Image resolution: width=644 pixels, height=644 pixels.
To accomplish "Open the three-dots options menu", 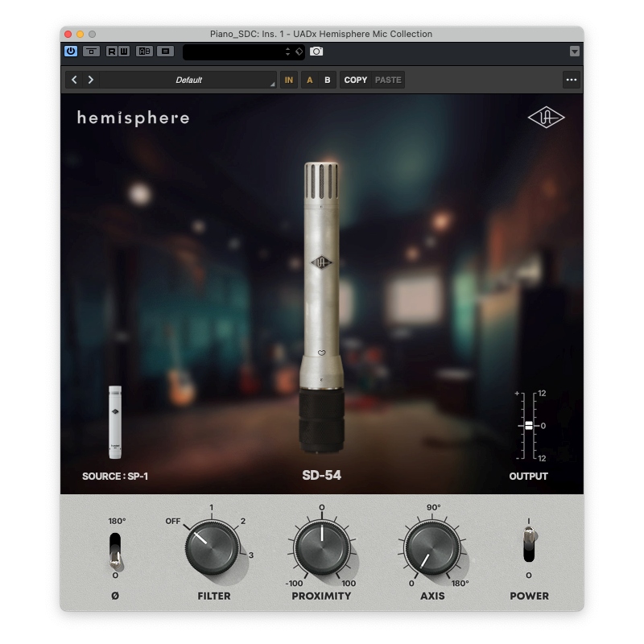I will pyautogui.click(x=572, y=80).
